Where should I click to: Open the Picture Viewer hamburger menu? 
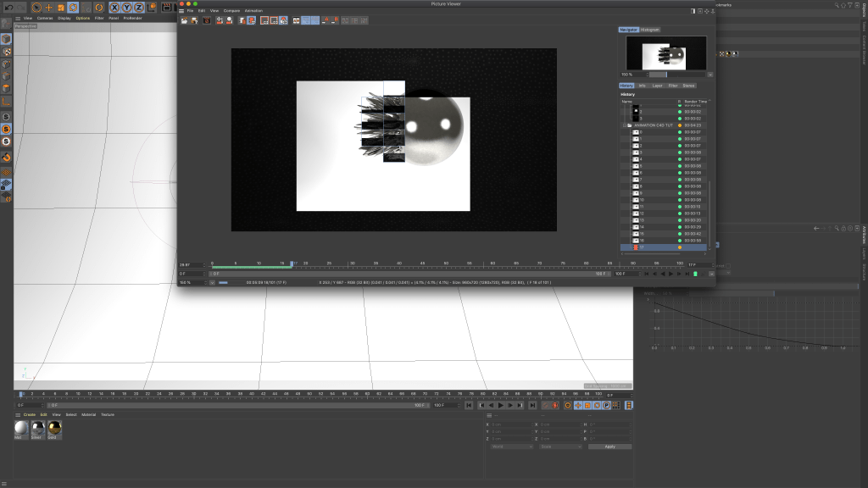tap(181, 10)
